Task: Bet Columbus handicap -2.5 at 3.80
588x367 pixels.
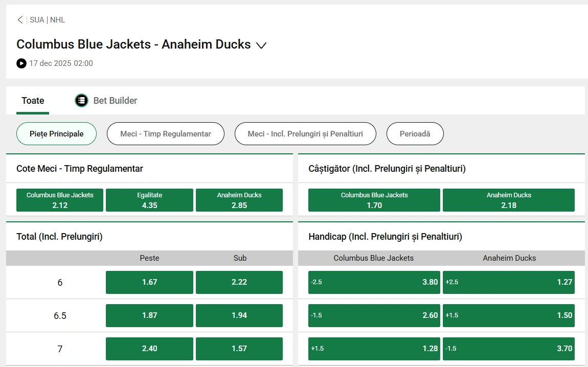Action: pos(374,282)
